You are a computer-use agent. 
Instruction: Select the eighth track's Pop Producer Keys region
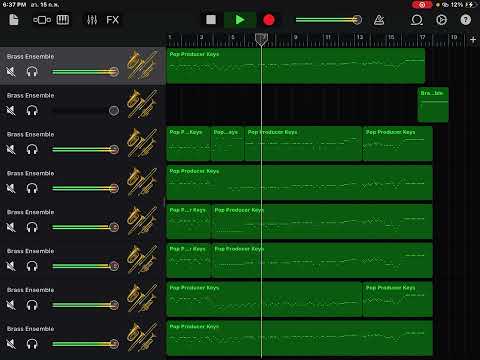click(299, 338)
